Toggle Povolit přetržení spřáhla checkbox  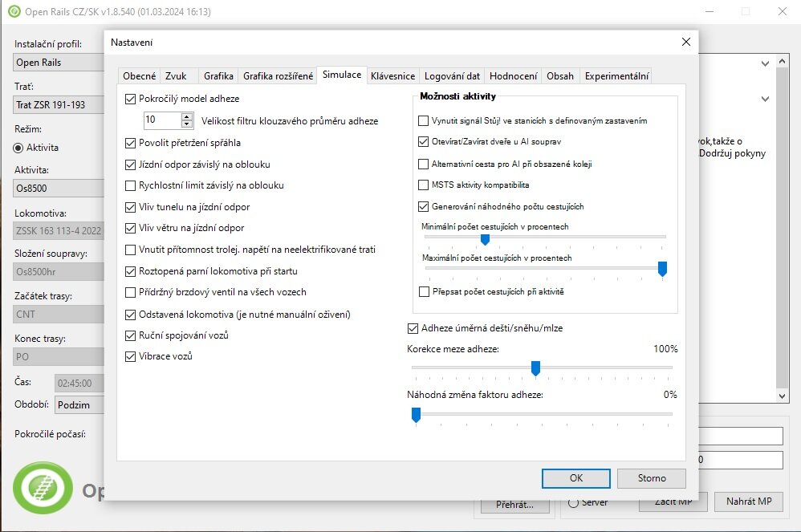pos(130,143)
